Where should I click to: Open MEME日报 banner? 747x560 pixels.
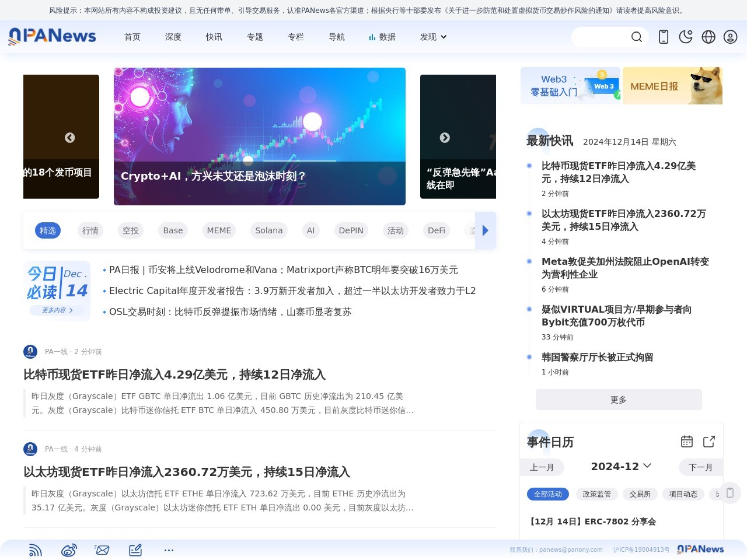click(x=672, y=86)
